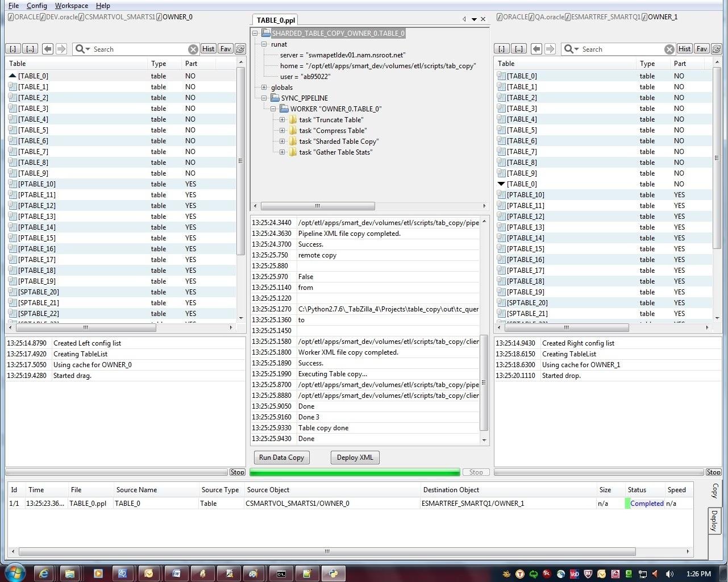
Task: Collapse the SYNC_PIPELINE node
Action: pos(264,98)
